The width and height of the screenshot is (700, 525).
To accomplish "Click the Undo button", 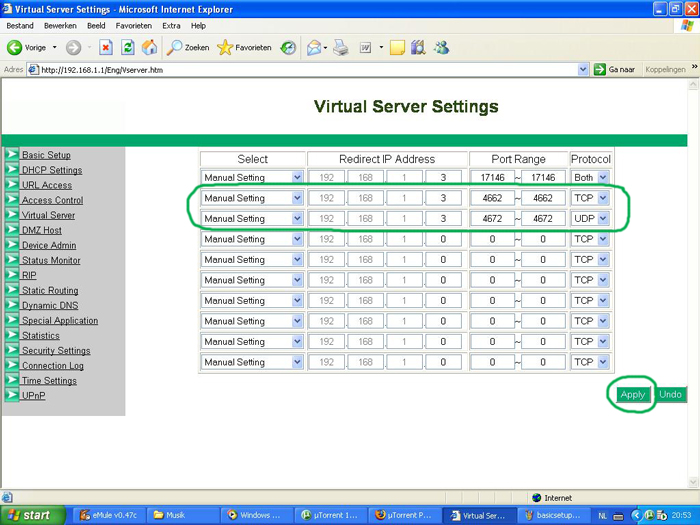I will point(670,395).
